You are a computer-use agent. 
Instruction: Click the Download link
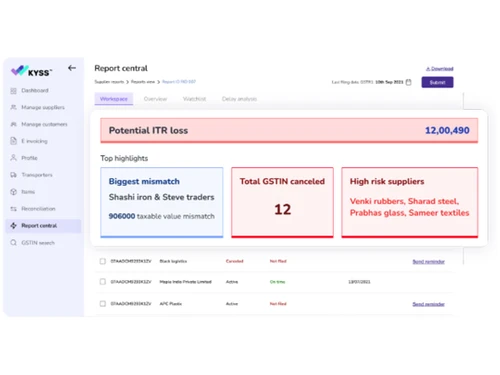coord(440,69)
